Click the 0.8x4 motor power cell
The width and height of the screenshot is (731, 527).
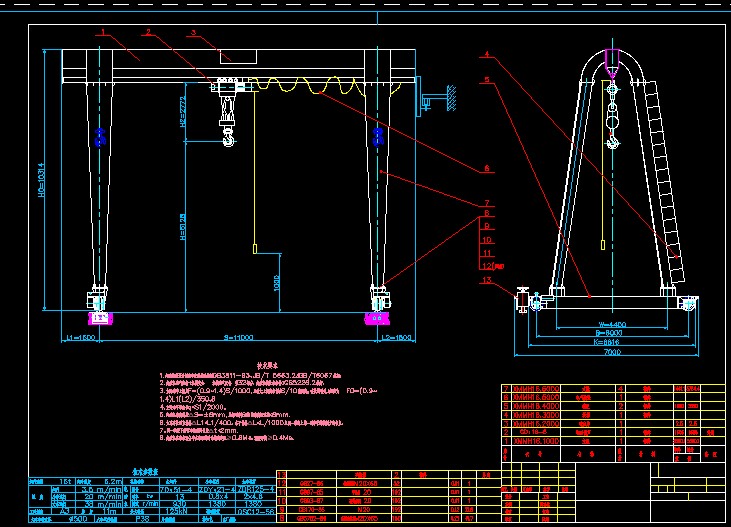(218, 496)
